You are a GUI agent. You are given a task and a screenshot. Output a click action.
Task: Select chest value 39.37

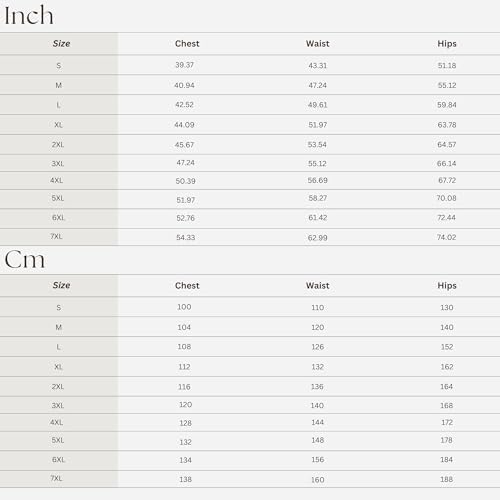(184, 65)
